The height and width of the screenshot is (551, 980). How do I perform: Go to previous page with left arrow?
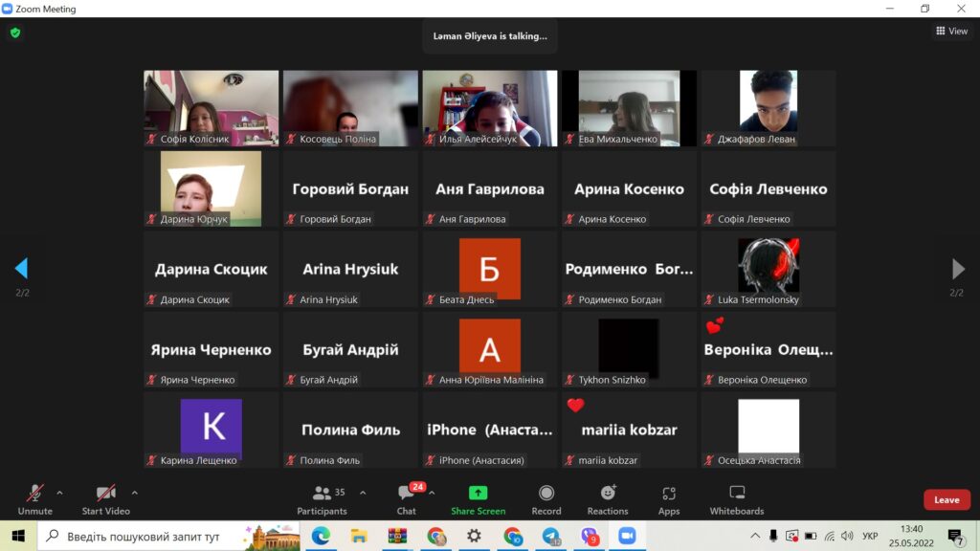tap(21, 269)
